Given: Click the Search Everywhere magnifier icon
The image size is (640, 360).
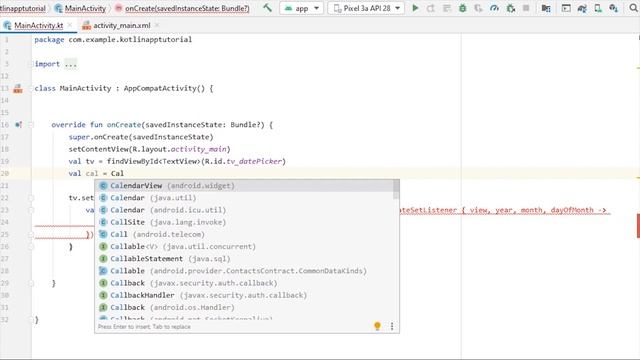Looking at the screenshot, I should 633,8.
